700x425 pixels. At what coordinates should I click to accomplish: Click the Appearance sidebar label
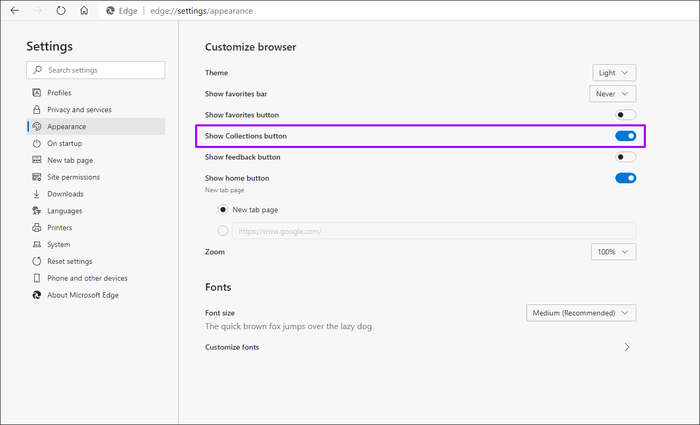[67, 126]
